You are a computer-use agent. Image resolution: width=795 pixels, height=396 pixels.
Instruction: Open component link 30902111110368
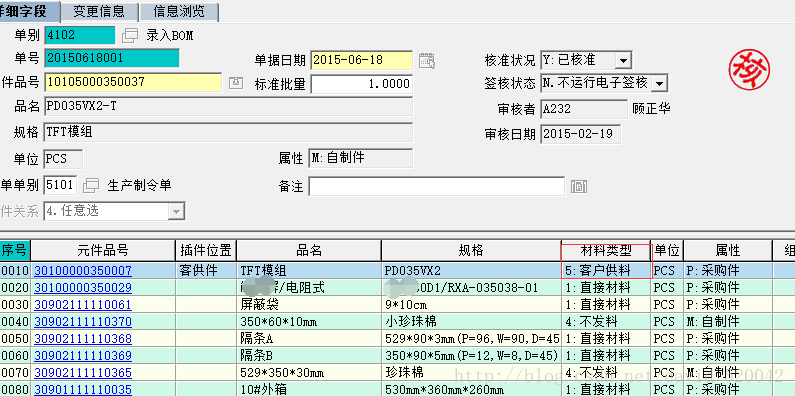83,339
